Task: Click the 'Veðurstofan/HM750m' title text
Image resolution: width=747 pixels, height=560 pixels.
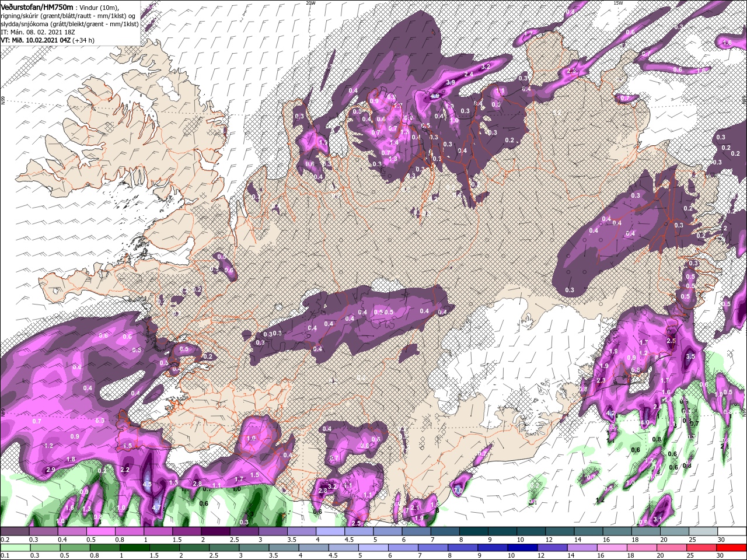Action: [37, 6]
